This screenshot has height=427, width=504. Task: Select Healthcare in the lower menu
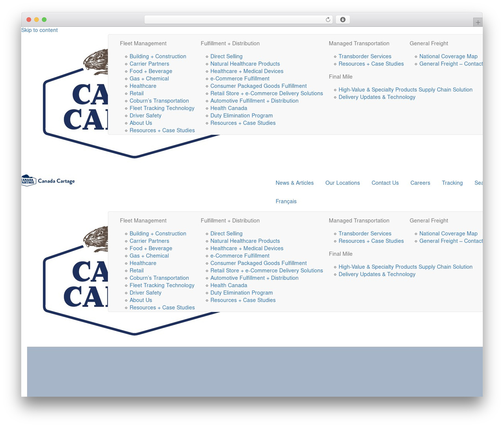[143, 264]
